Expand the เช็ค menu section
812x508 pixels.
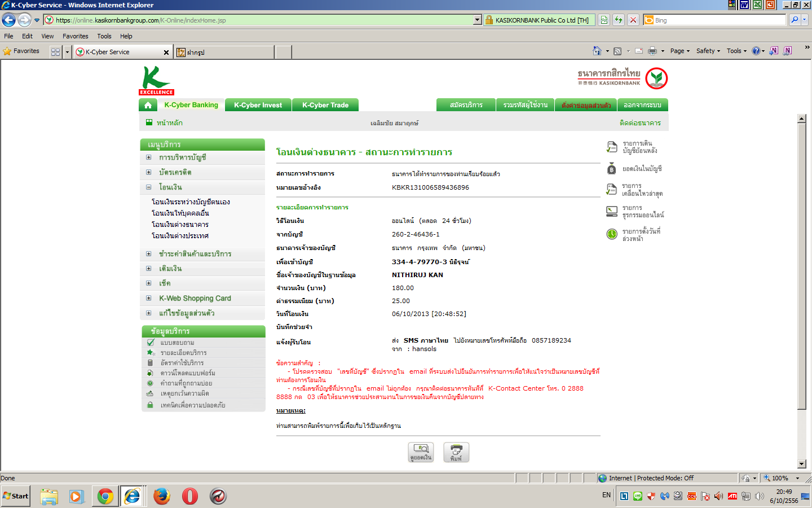point(149,283)
